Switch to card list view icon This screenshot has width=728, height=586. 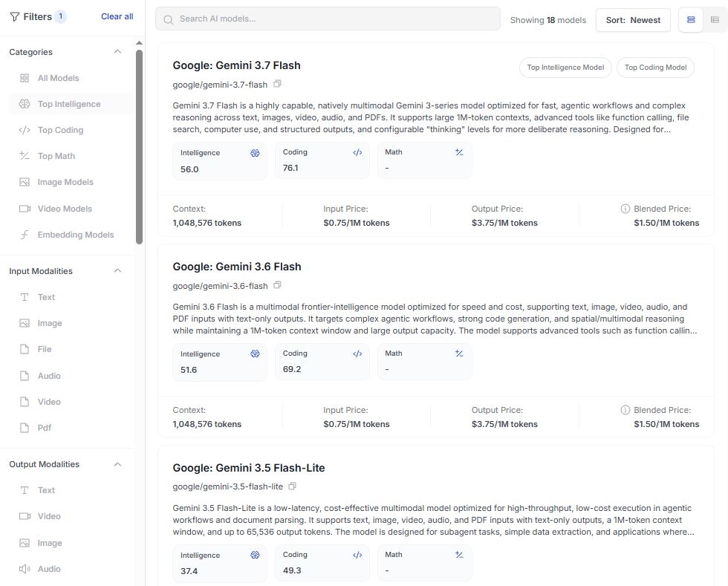(691, 19)
